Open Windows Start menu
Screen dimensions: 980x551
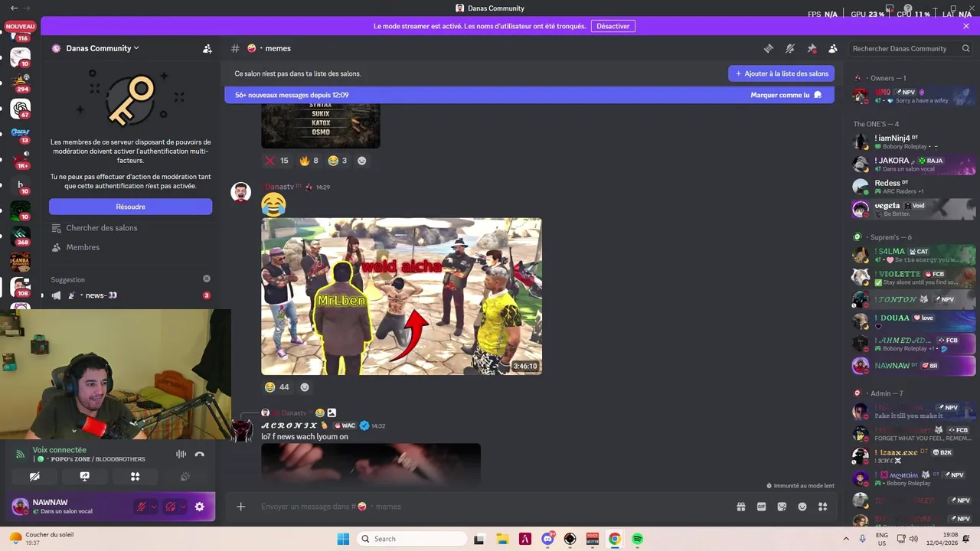pos(343,539)
